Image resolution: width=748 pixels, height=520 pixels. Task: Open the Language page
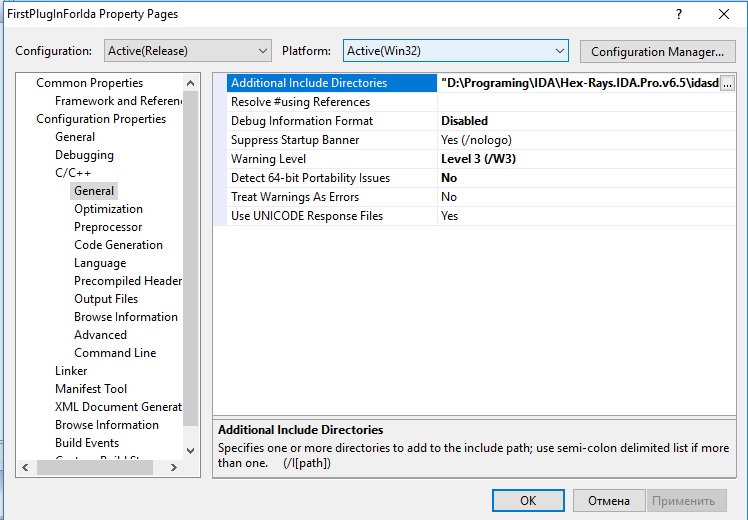100,263
